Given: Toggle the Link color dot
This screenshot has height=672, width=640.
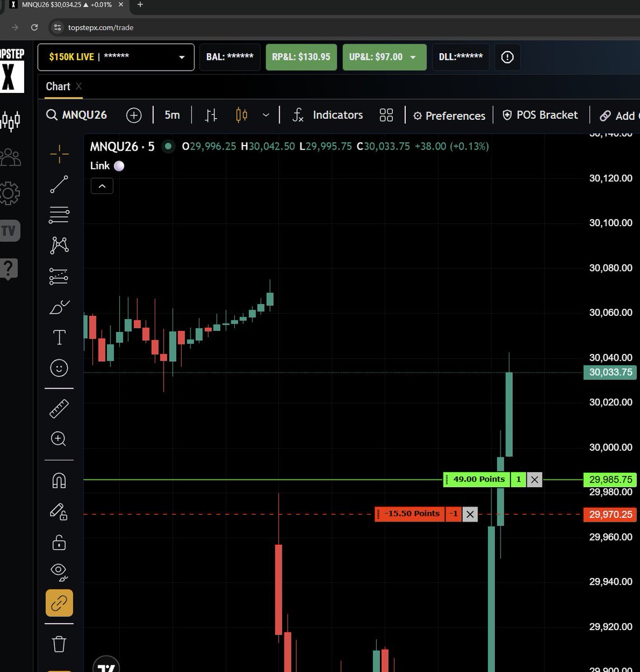Looking at the screenshot, I should click(x=119, y=166).
